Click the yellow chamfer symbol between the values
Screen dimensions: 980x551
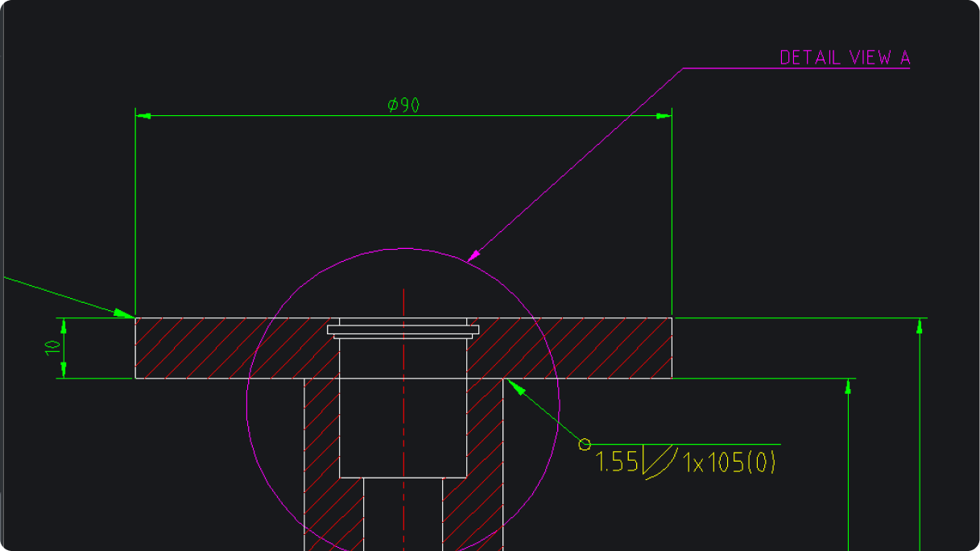658,461
